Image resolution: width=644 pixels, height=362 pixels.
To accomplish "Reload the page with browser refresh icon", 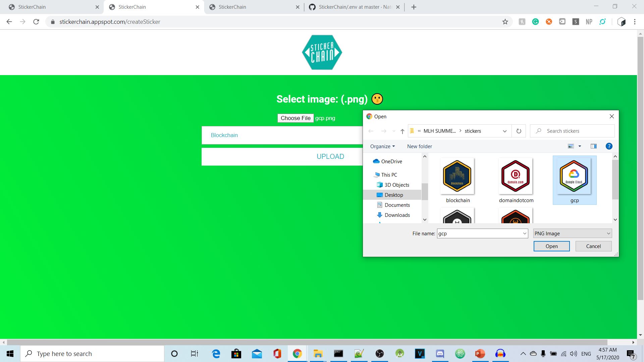I will 36,22.
